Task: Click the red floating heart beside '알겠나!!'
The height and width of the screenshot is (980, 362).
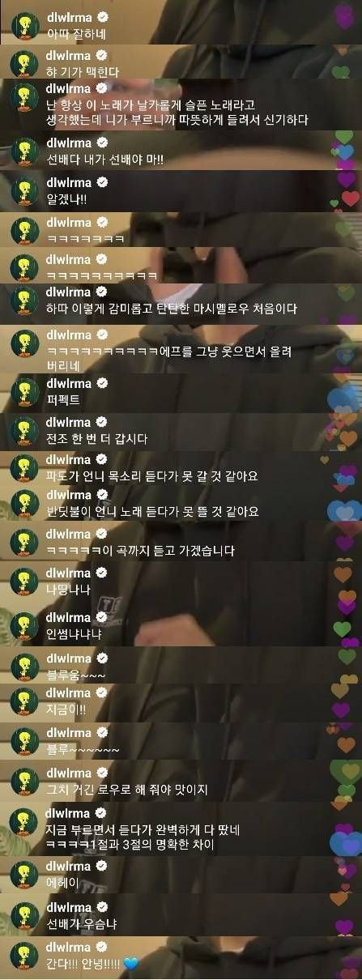Action: tap(350, 198)
